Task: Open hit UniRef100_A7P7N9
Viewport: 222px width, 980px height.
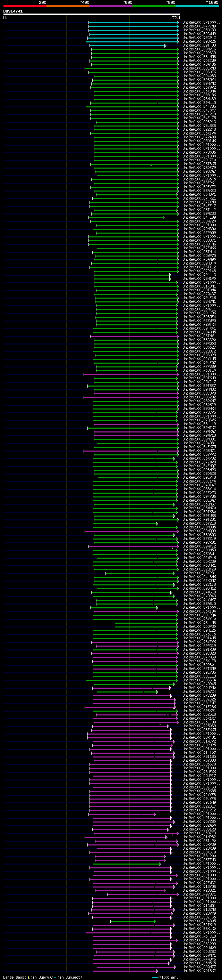Action: tap(199, 26)
